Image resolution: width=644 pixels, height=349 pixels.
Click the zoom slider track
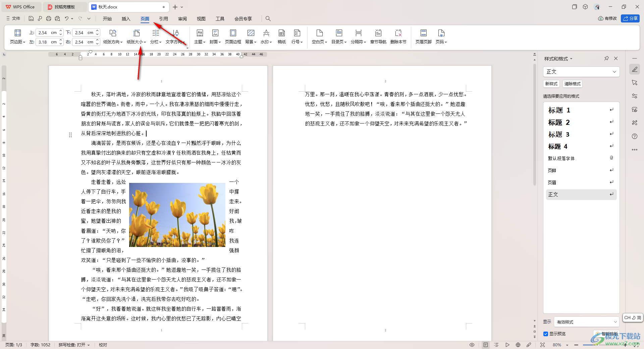(x=600, y=345)
